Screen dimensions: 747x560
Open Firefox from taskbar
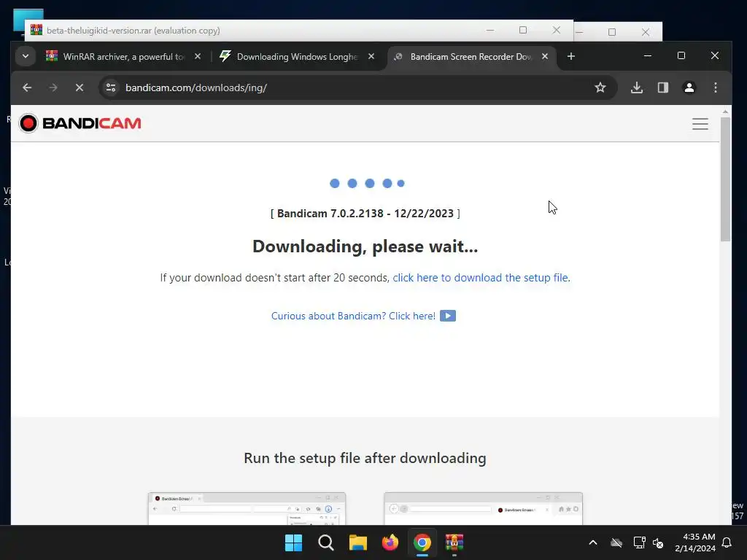[x=390, y=542]
